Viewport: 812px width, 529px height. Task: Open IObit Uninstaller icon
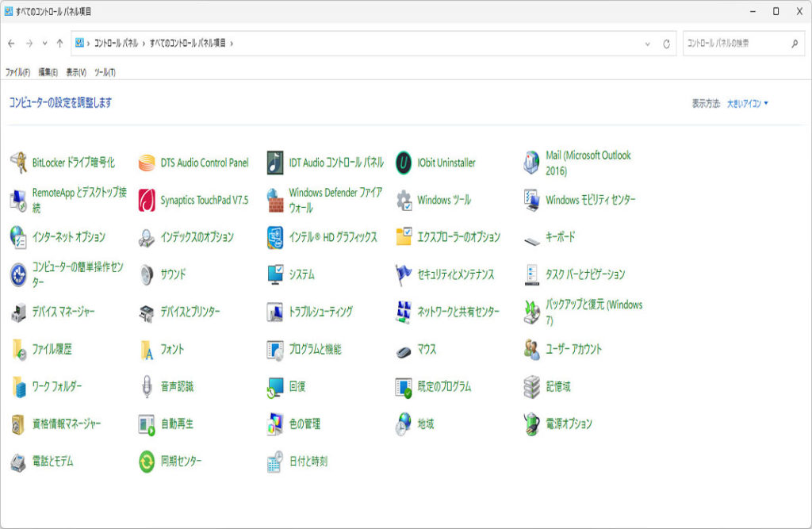click(404, 163)
